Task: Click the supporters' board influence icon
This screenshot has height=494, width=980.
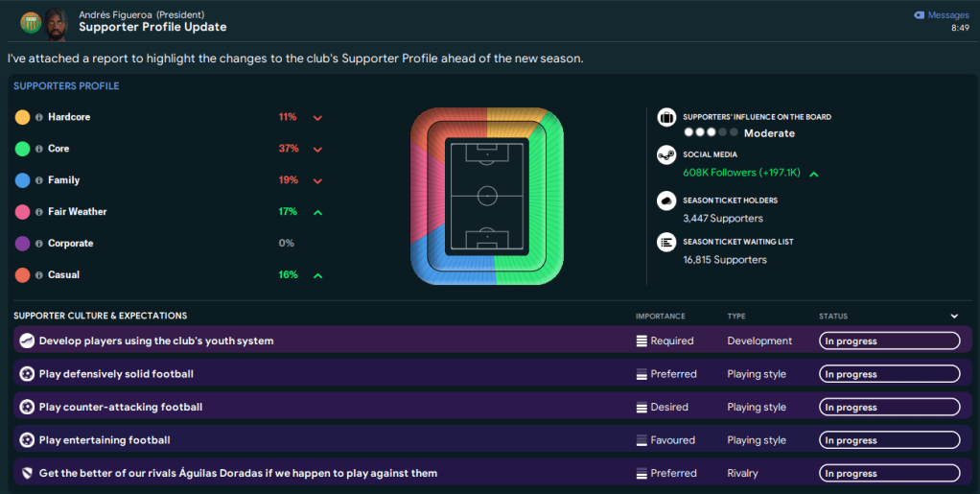Action: 666,117
